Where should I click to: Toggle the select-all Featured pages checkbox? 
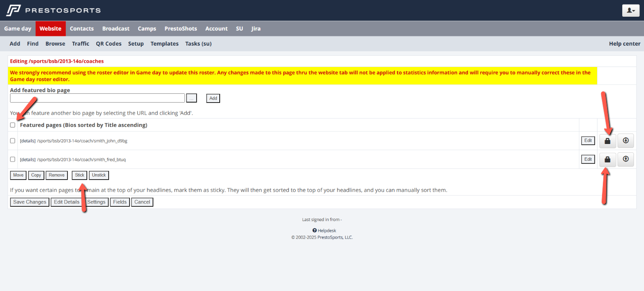[x=13, y=125]
